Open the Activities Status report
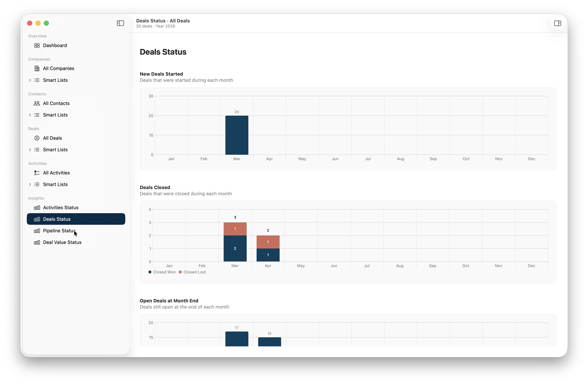Image resolution: width=588 pixels, height=384 pixels. point(60,208)
